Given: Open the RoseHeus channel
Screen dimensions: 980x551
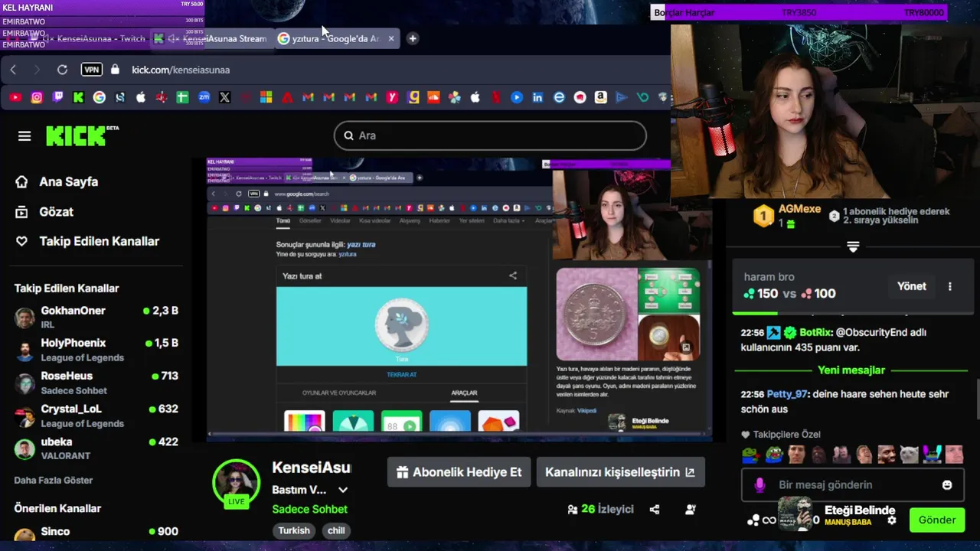Looking at the screenshot, I should click(96, 383).
